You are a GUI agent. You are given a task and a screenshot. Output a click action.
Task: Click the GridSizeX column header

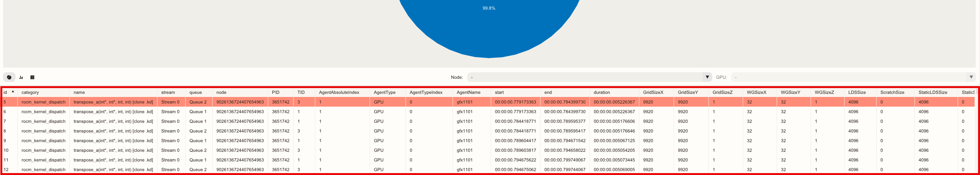pyautogui.click(x=653, y=92)
